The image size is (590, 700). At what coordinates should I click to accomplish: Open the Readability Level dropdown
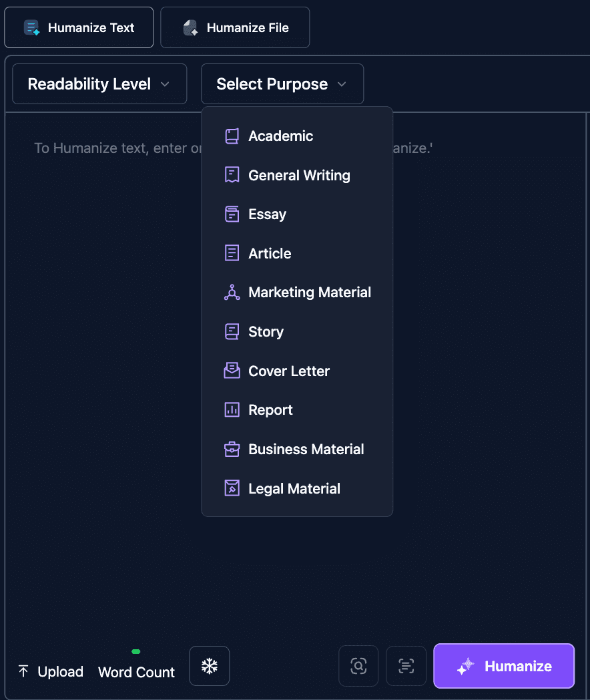tap(99, 83)
